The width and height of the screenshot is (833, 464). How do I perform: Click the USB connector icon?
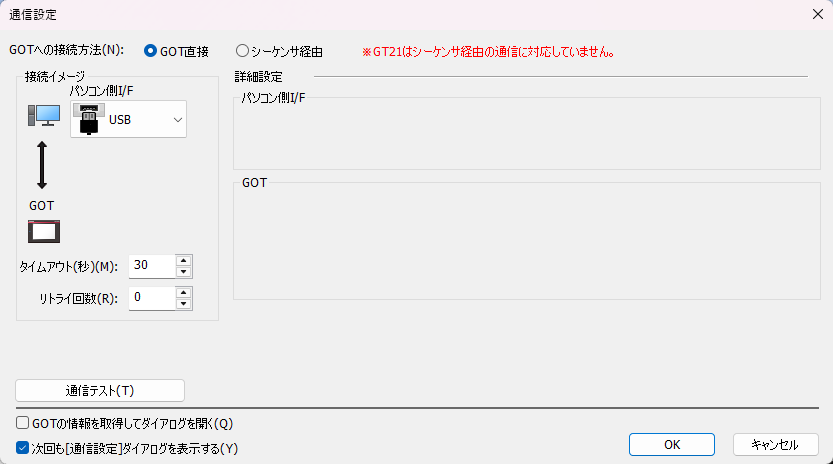(x=89, y=119)
